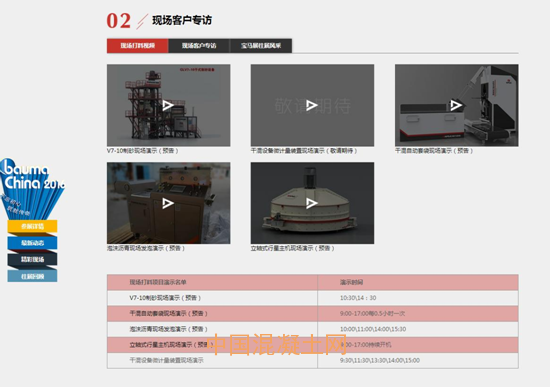Viewport: 550px width, 387px height.
Task: Play the dry-mix automatic bagging demo video
Action: 456,105
